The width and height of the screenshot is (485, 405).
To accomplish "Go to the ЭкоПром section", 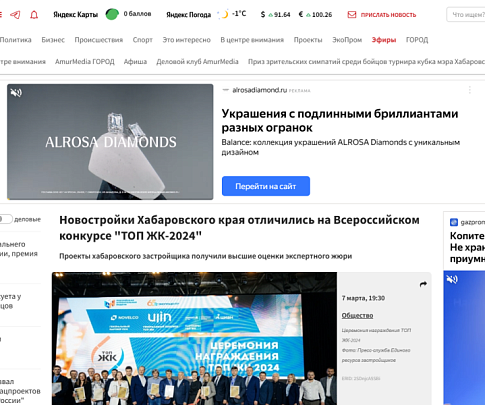I will pyautogui.click(x=347, y=40).
